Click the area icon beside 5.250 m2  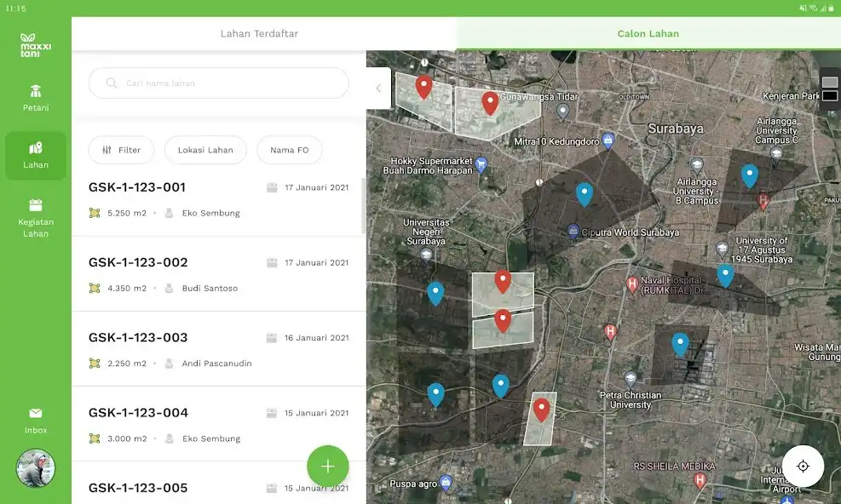96,213
